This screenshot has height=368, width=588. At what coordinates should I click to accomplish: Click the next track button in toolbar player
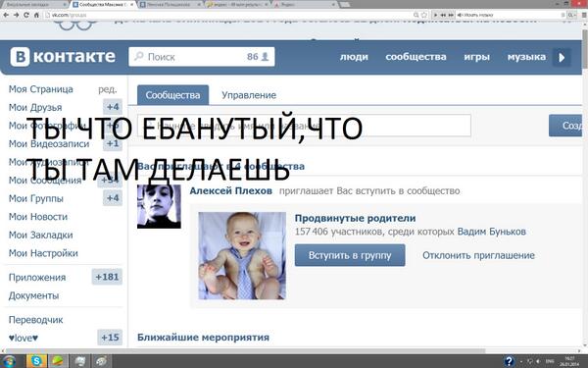(451, 15)
